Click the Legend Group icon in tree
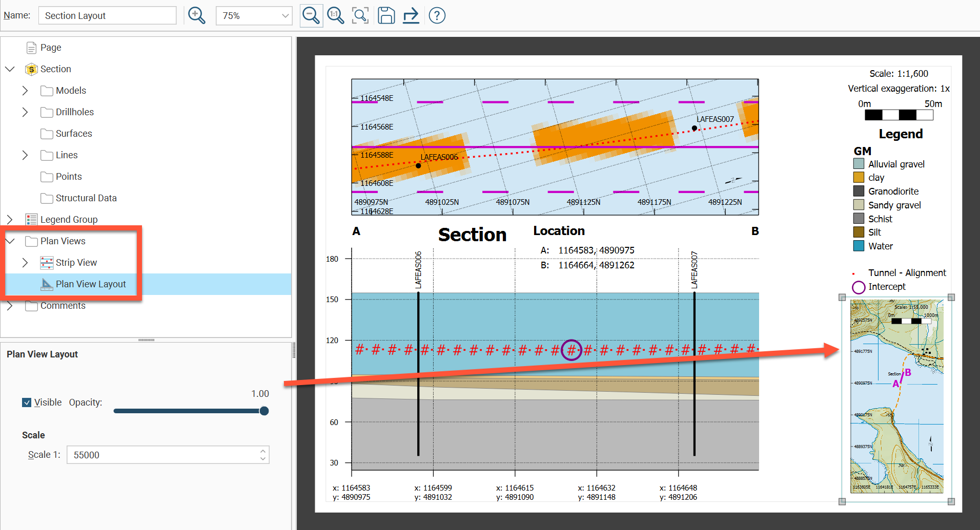Viewport: 980px width, 530px height. point(31,220)
